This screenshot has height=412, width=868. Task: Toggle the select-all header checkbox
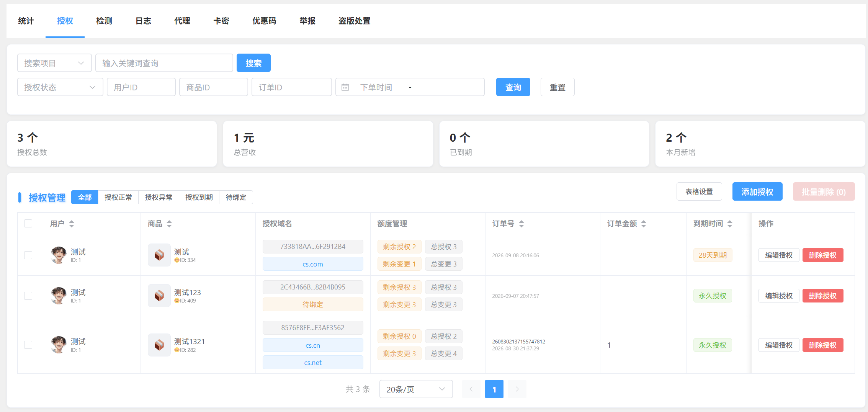coord(28,223)
